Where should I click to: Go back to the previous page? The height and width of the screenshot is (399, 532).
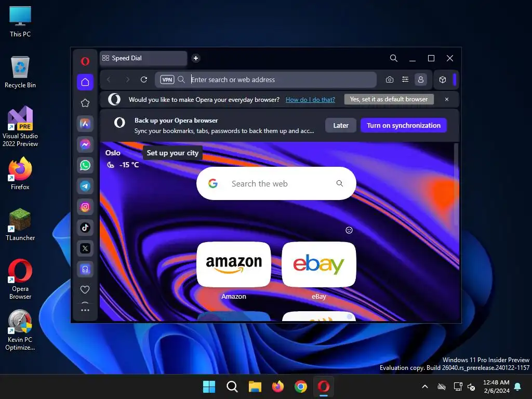109,79
